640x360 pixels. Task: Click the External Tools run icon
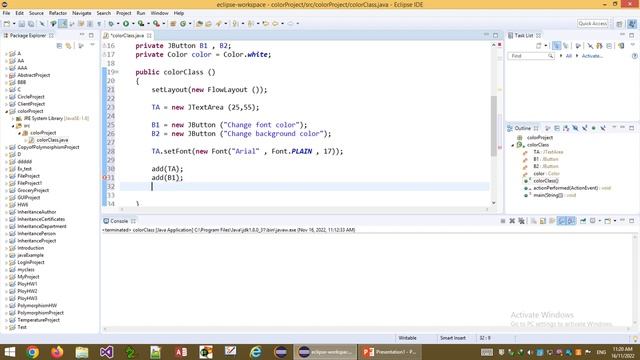coord(156,24)
